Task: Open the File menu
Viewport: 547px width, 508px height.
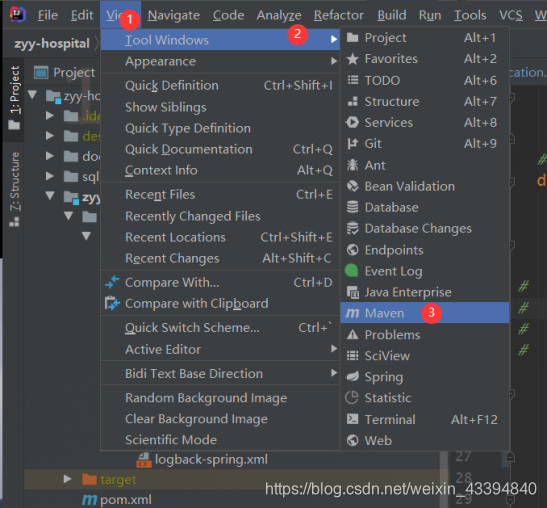Action: pos(48,15)
